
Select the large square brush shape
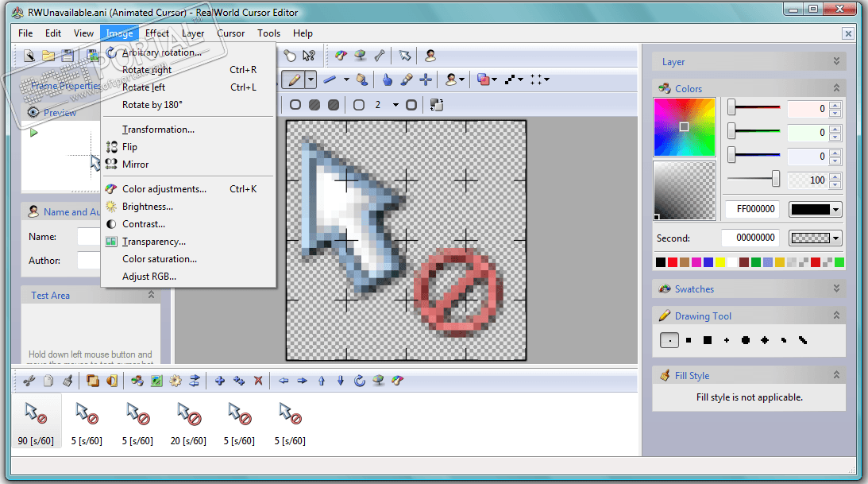click(x=708, y=340)
